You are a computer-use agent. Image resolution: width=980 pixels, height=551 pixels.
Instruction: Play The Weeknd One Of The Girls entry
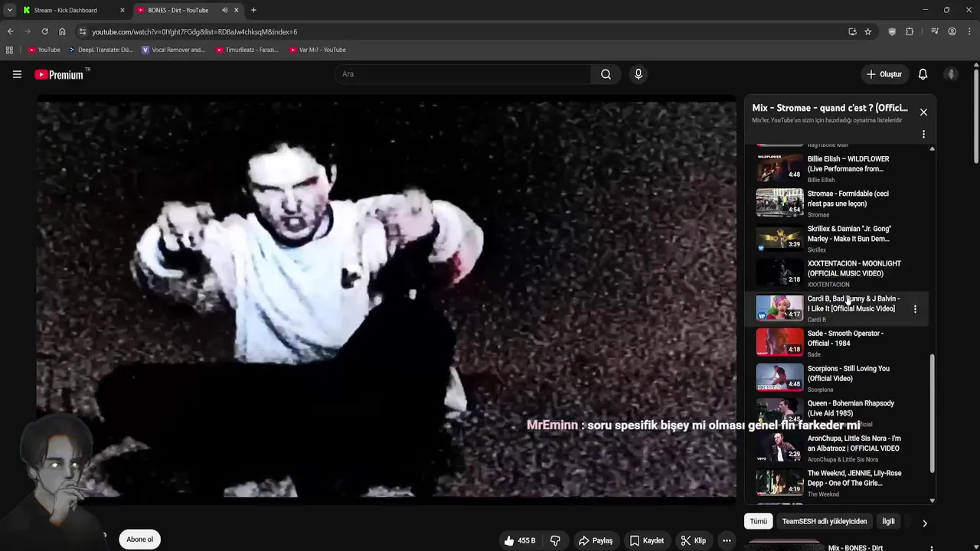835,482
